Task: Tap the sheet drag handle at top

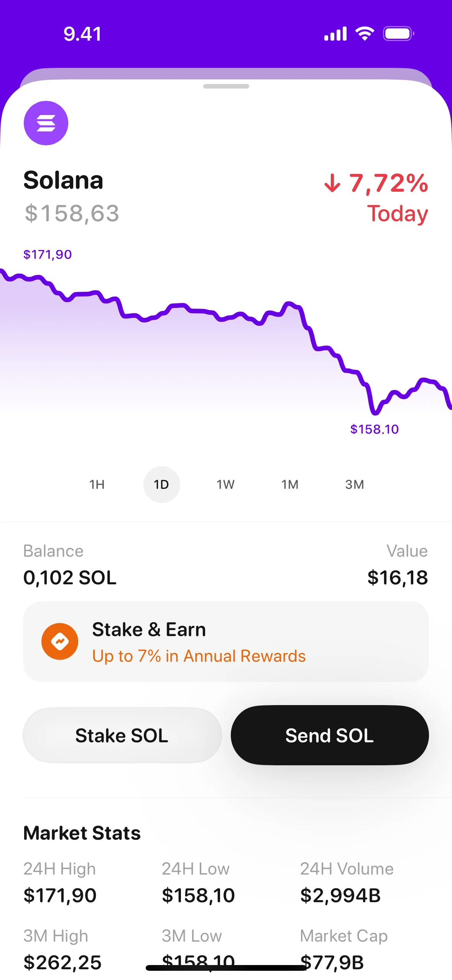Action: pyautogui.click(x=226, y=86)
